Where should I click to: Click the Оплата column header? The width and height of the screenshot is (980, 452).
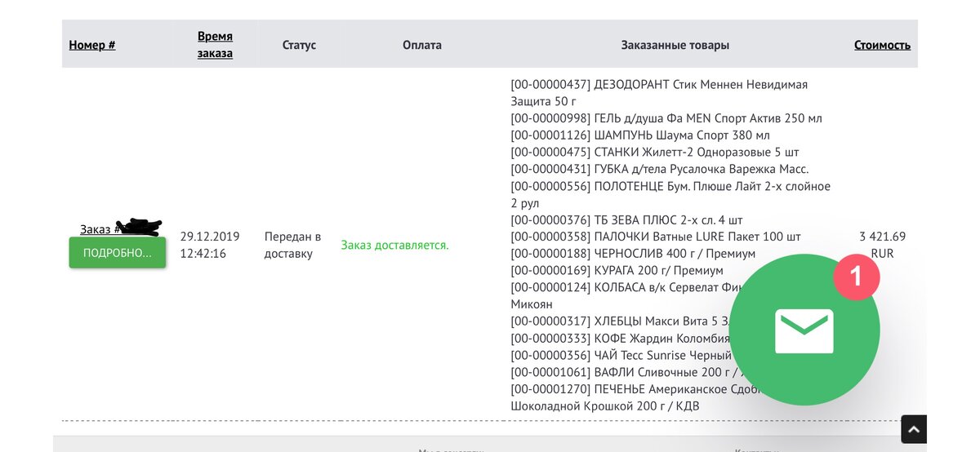422,45
